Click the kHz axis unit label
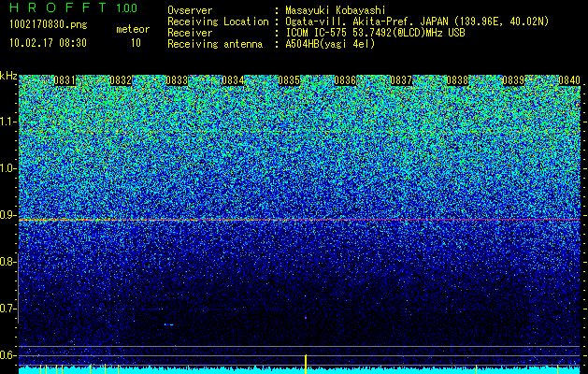Viewport: 588px width, 374px height. tap(8, 76)
